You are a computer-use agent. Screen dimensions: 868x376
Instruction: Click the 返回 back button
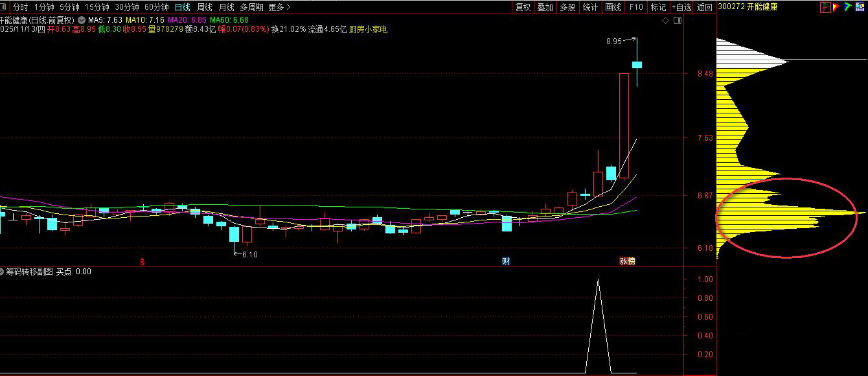705,7
